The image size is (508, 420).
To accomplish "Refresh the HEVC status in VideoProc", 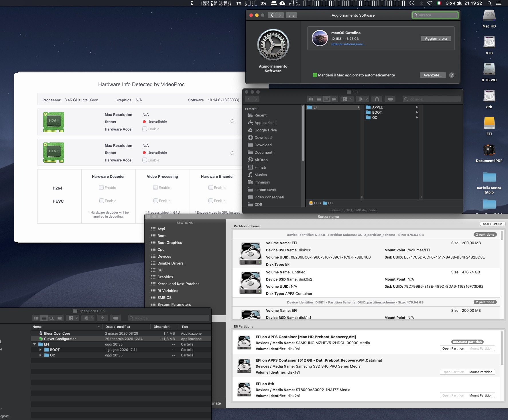I will click(232, 153).
